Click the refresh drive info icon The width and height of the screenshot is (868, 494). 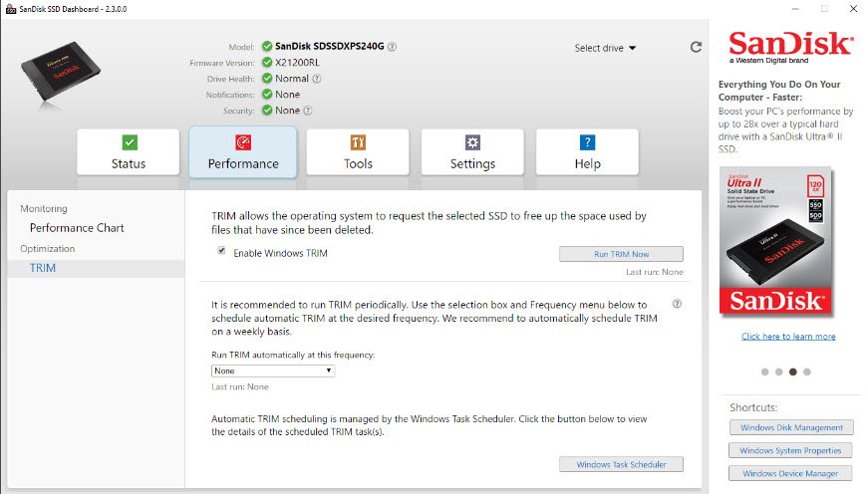click(696, 47)
